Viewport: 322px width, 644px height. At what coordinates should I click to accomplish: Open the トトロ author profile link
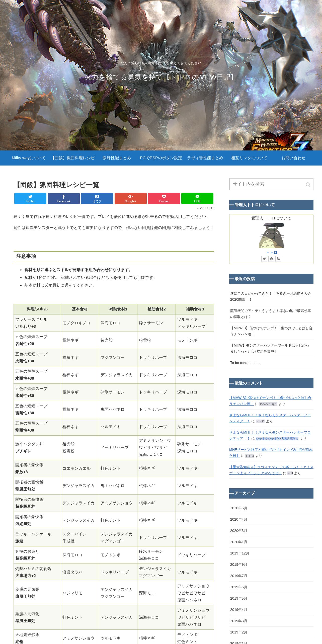[x=271, y=252]
